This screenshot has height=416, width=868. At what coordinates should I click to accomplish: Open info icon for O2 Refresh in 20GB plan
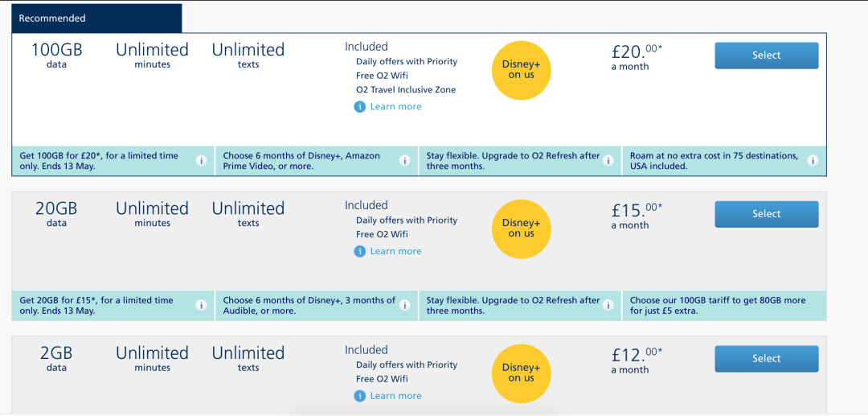(608, 305)
